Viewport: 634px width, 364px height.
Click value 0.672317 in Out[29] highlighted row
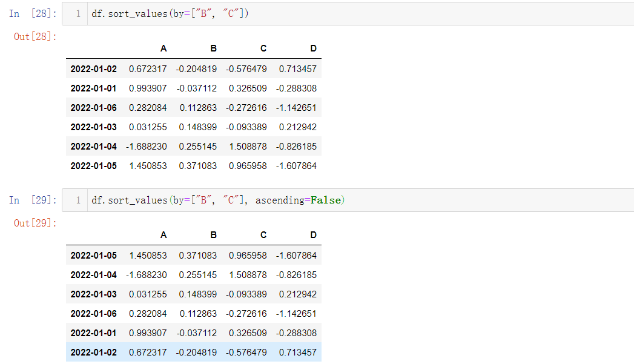(148, 352)
